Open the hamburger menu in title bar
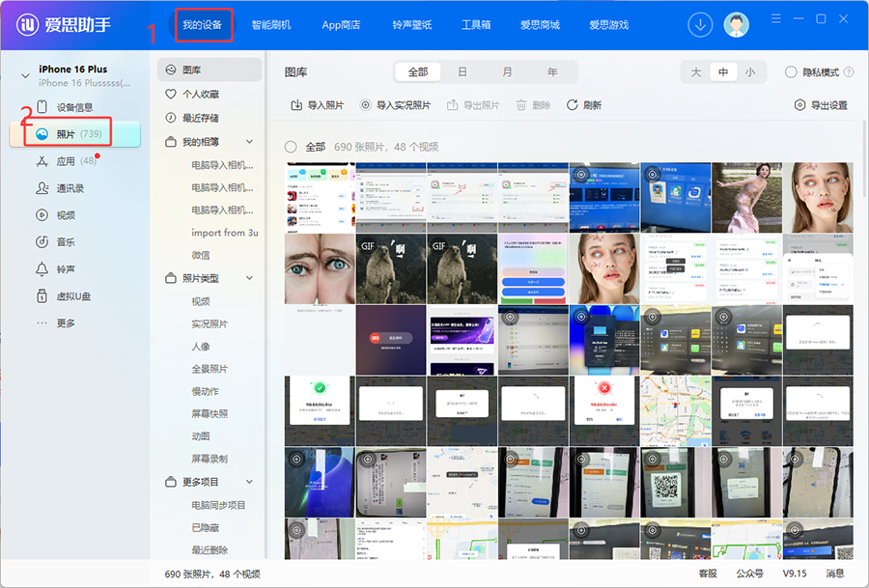 tap(776, 19)
